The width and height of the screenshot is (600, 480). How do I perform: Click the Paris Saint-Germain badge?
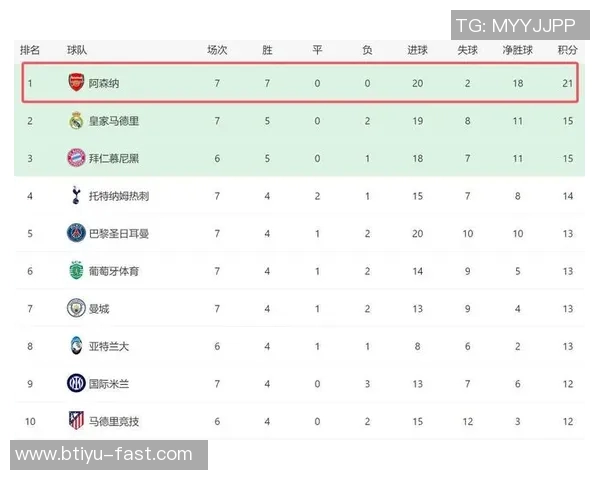click(x=76, y=233)
